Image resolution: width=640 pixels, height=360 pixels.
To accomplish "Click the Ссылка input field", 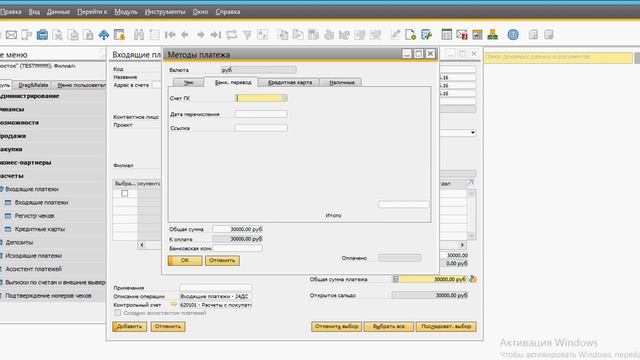I will tap(261, 128).
